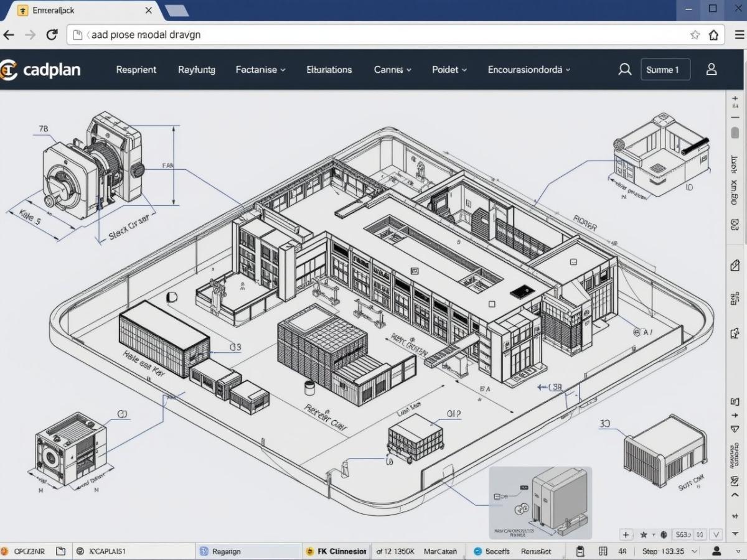747x560 pixels.
Task: Click the plus icon in bottom-right viewer toolbar
Action: point(626,534)
